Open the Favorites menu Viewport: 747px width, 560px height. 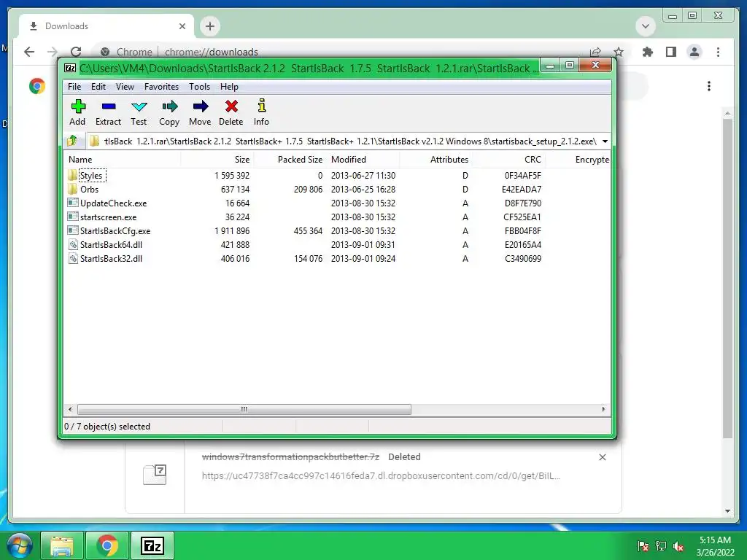tap(161, 87)
